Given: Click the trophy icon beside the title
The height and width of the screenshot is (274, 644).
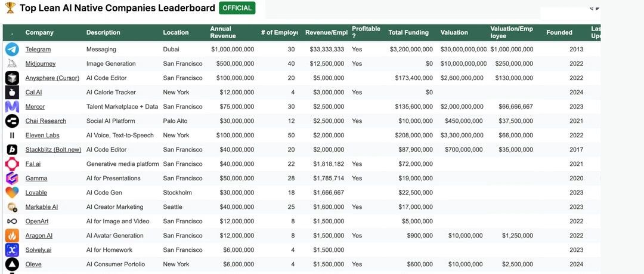Looking at the screenshot, I should 10,8.
